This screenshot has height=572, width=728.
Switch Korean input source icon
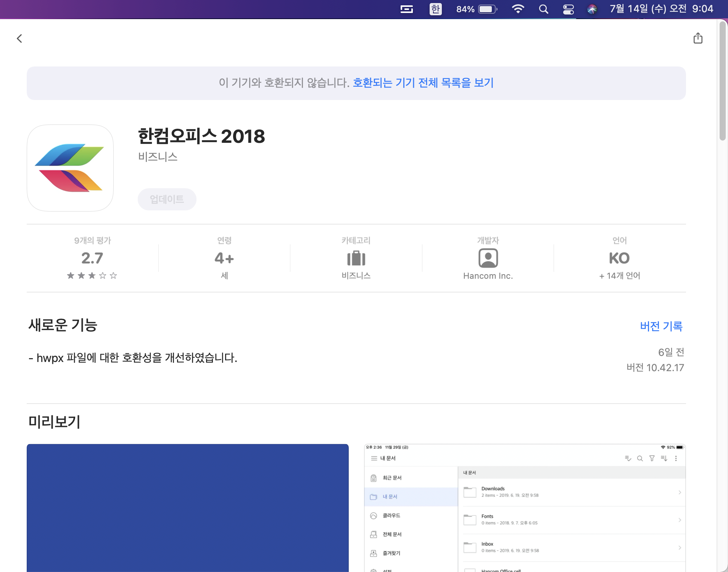point(435,9)
